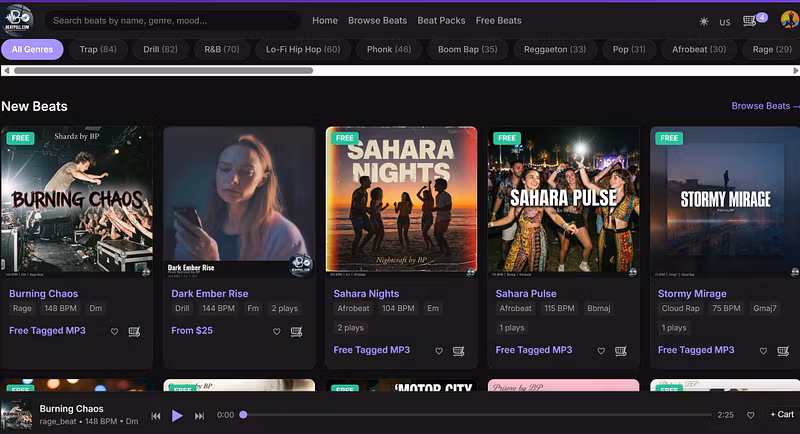The height and width of the screenshot is (434, 800).
Task: Open the Beat Packs menu item
Action: click(x=441, y=20)
